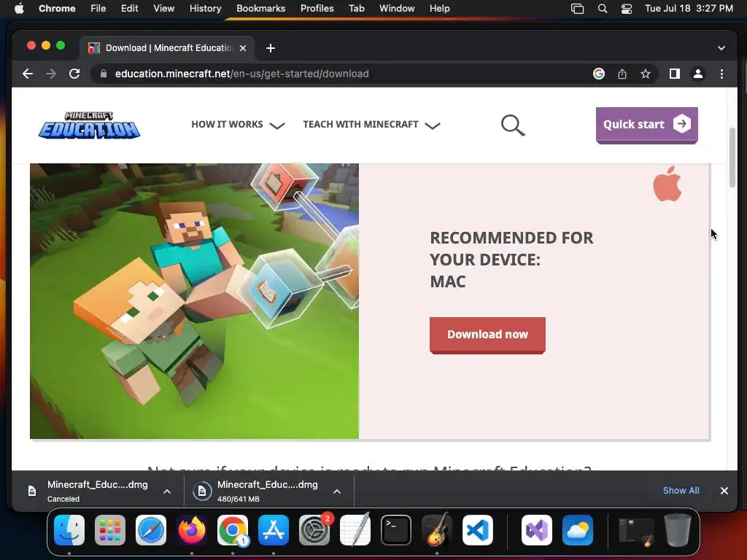Launch GarageBand from the dock
747x560 pixels.
point(437,530)
